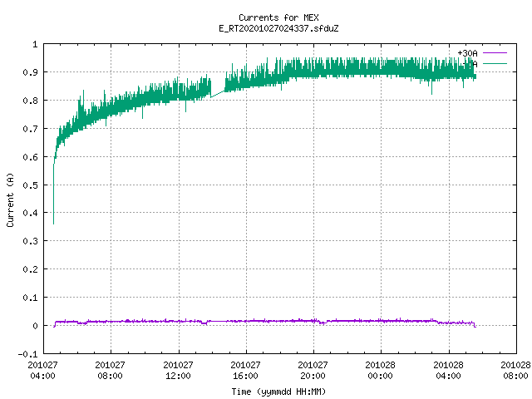Click y-axis tick label 0.6

coord(30,157)
